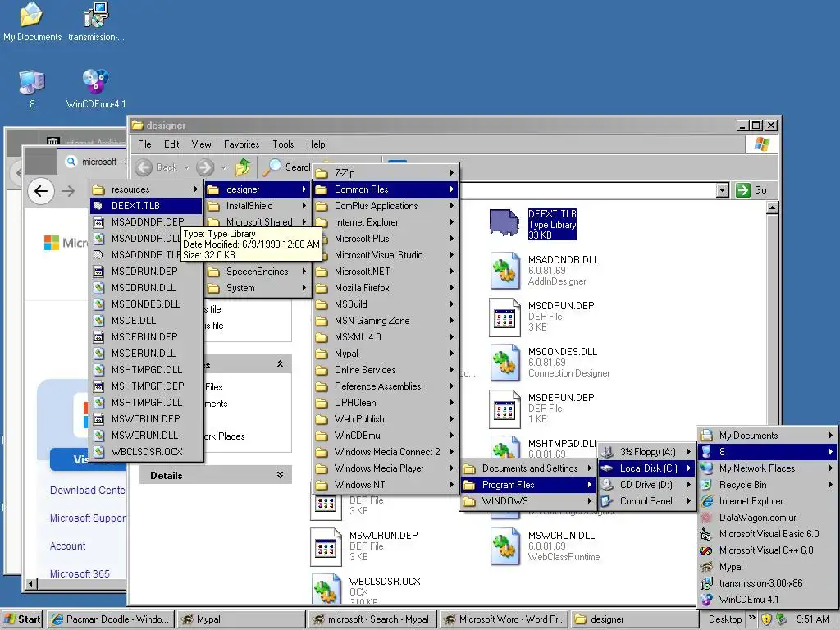The image size is (840, 630).
Task: Expand the InstallShield folder submenu
Action: pyautogui.click(x=258, y=206)
